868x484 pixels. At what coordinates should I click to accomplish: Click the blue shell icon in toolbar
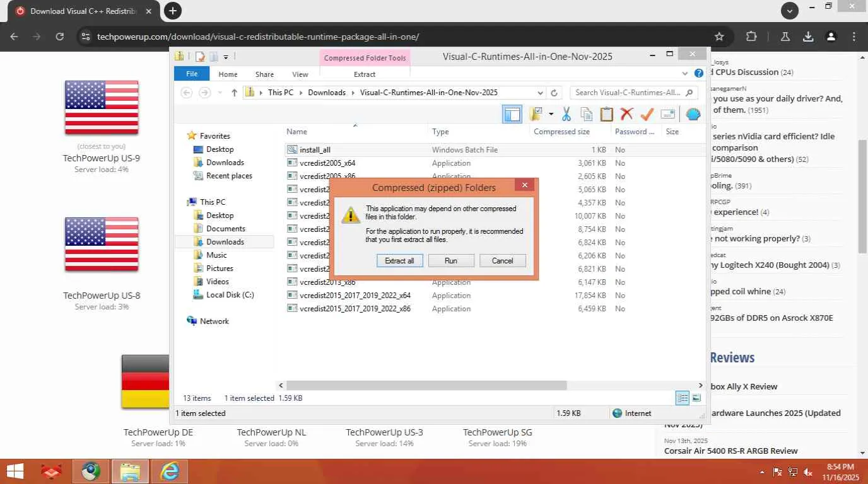tap(693, 114)
